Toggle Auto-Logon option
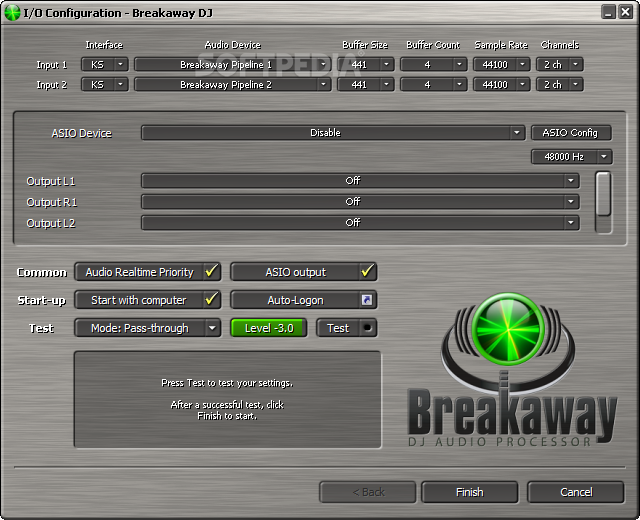This screenshot has width=640, height=520. coord(304,300)
